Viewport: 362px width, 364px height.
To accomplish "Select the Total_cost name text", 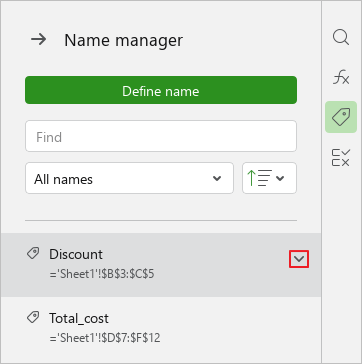I will pos(79,318).
